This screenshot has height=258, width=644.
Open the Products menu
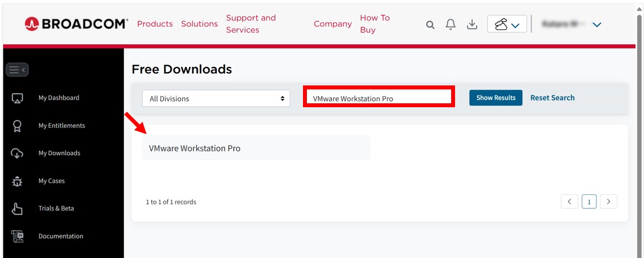155,24
